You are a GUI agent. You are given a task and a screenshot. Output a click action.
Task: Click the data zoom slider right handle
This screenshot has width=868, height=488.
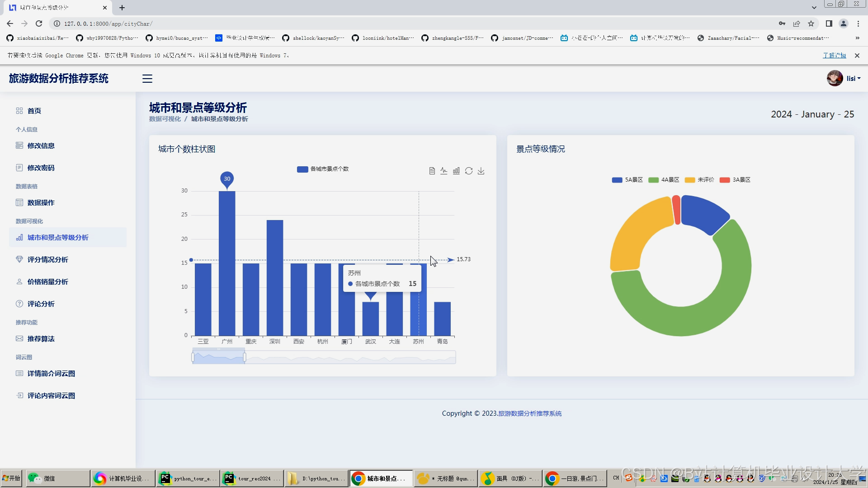pyautogui.click(x=245, y=357)
